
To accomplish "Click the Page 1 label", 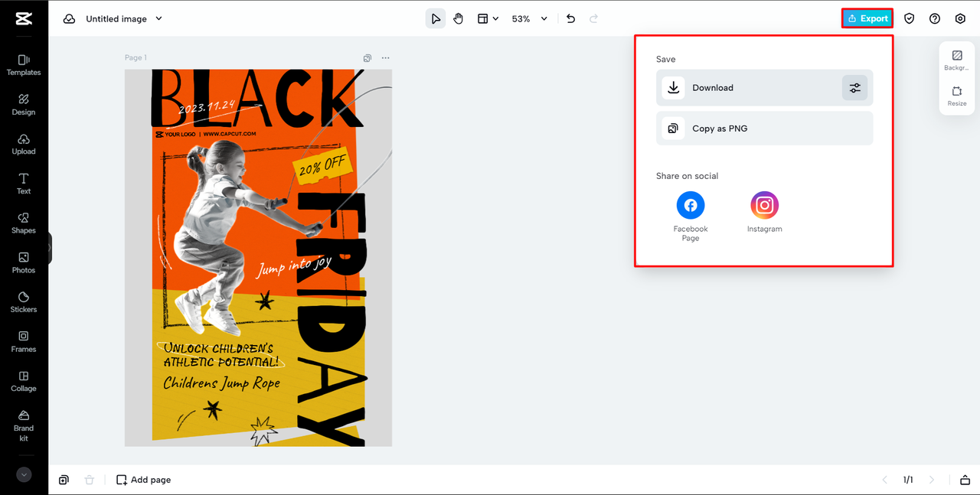I will coord(136,58).
